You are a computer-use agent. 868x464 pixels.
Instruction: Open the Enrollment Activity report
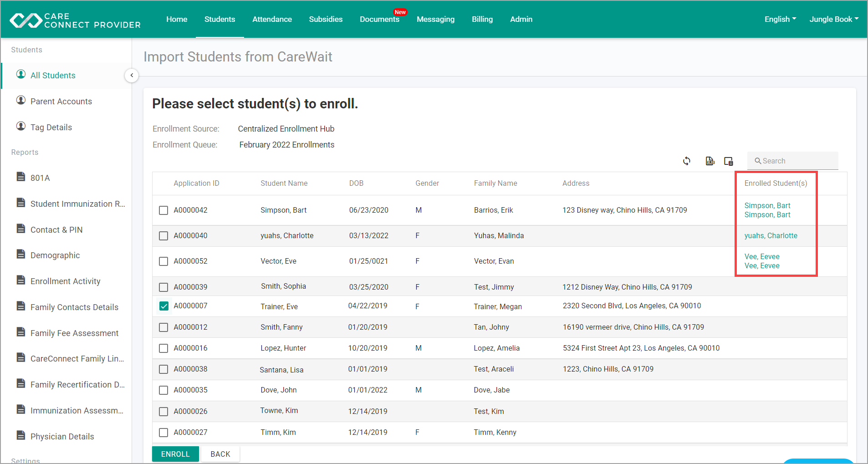[x=65, y=281]
